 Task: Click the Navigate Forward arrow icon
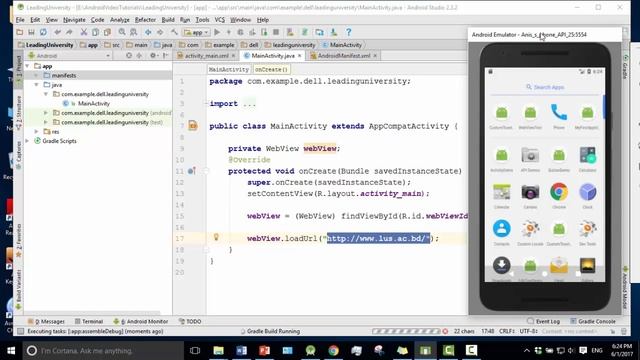(160, 32)
